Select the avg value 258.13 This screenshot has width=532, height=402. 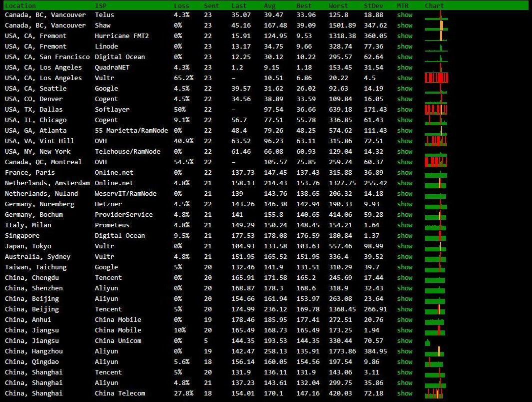tap(275, 351)
